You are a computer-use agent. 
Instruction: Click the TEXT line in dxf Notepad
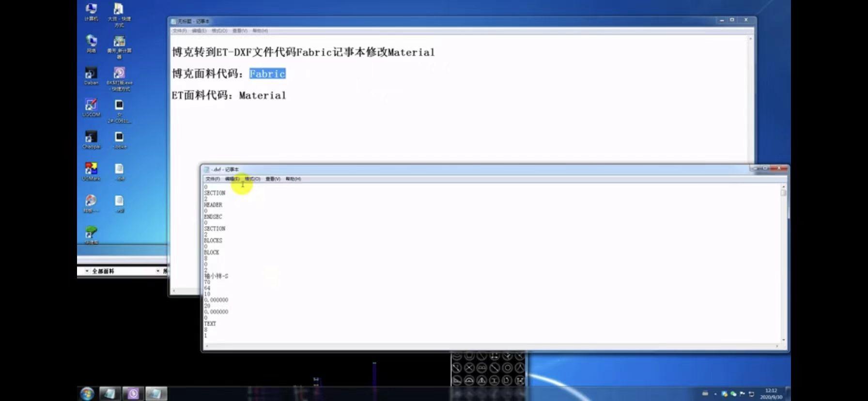[x=210, y=324]
